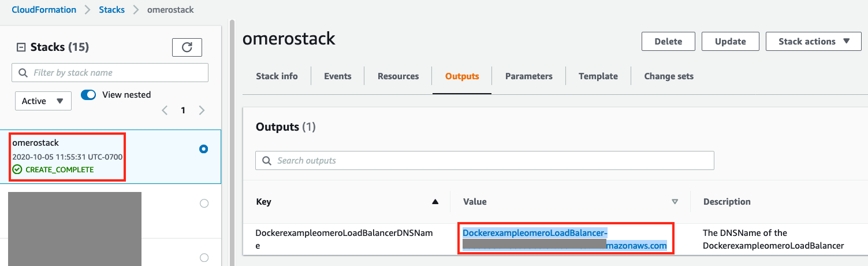Image resolution: width=868 pixels, height=266 pixels.
Task: Click the Key column header
Action: pyautogui.click(x=263, y=202)
